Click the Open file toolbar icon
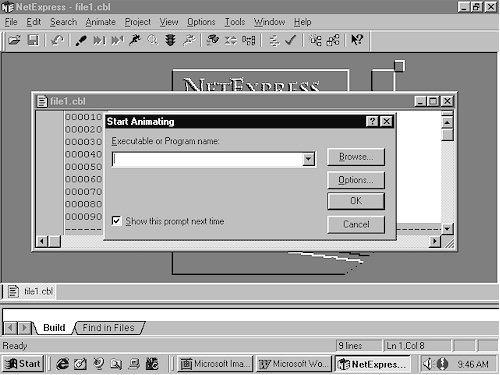 pos(15,40)
